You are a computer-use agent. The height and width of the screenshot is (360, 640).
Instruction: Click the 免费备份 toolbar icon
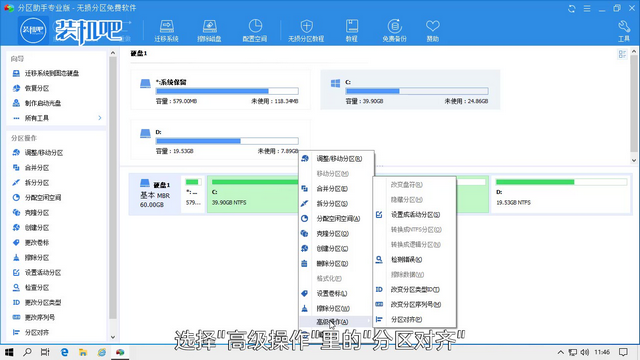click(394, 31)
